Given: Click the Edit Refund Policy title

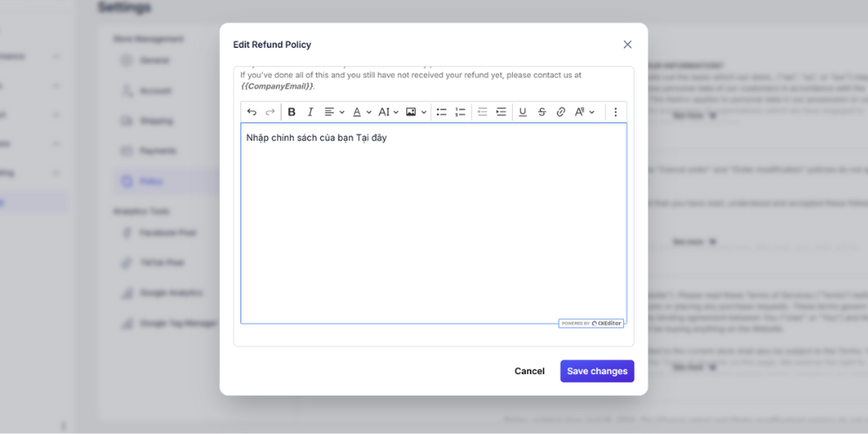Looking at the screenshot, I should (x=272, y=45).
